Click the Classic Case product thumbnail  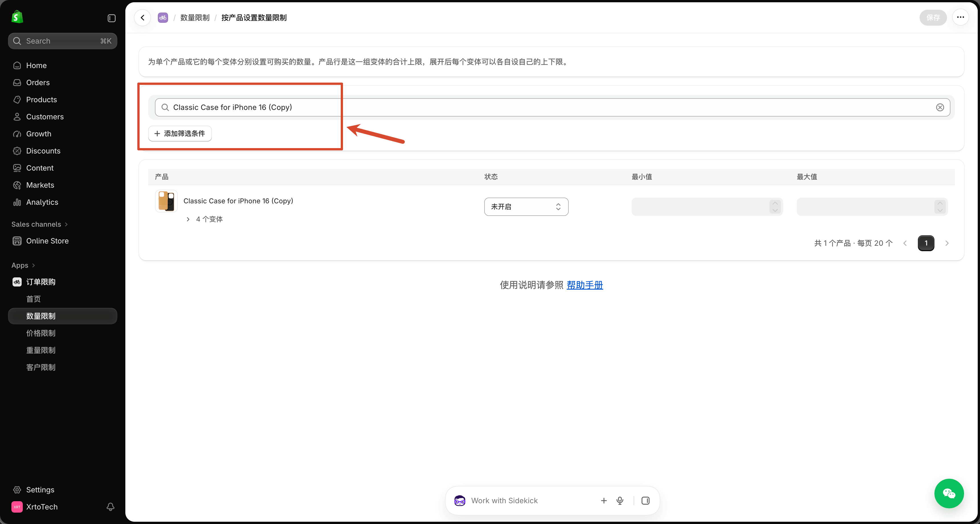pos(166,201)
